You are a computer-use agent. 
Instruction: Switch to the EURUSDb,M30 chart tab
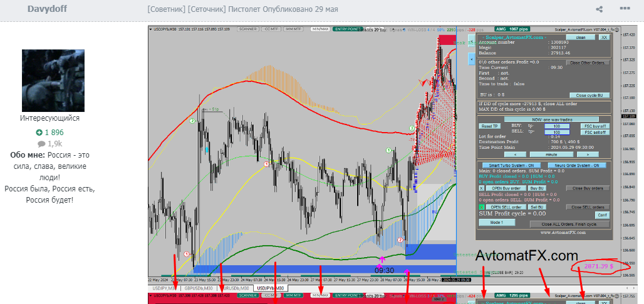[x=234, y=288]
